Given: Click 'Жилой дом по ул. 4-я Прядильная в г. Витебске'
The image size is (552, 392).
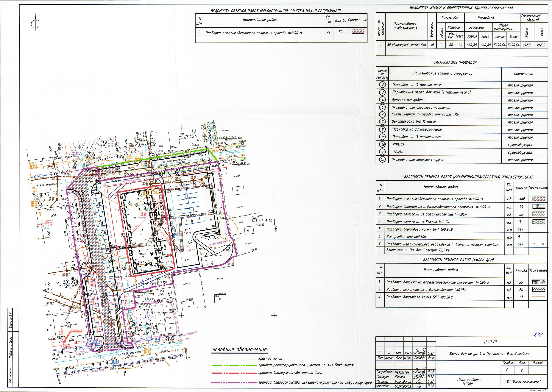Looking at the screenshot, I should 489,354.
